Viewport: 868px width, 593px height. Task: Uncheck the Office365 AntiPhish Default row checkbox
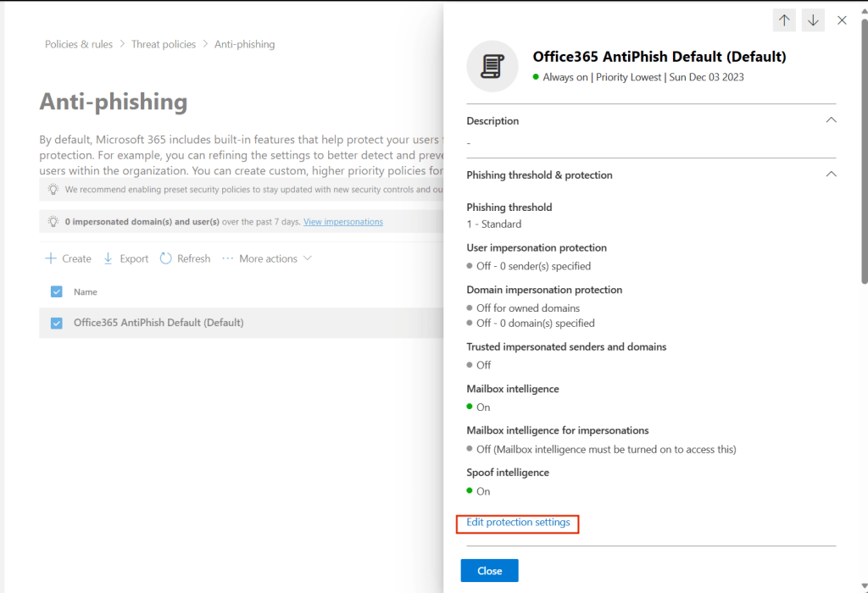(x=57, y=323)
